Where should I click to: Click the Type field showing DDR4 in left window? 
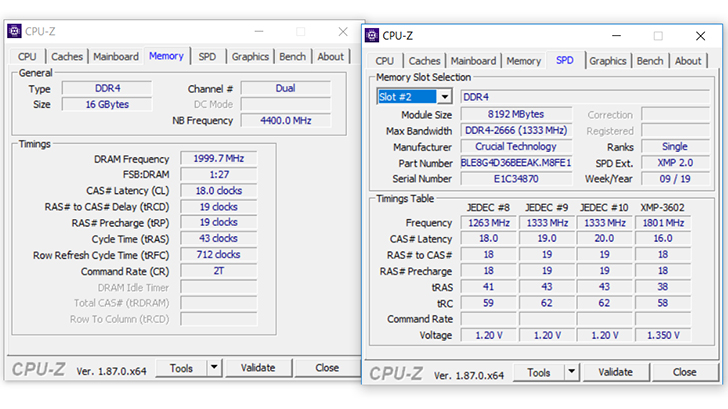[107, 88]
